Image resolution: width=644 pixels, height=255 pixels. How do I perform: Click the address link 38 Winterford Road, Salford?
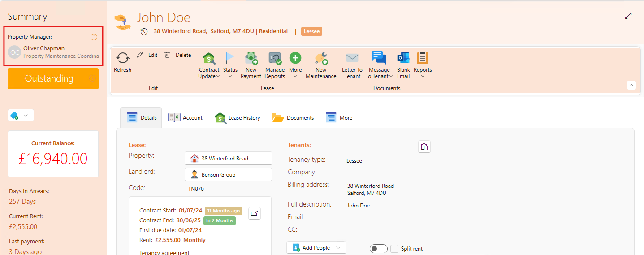click(x=204, y=31)
